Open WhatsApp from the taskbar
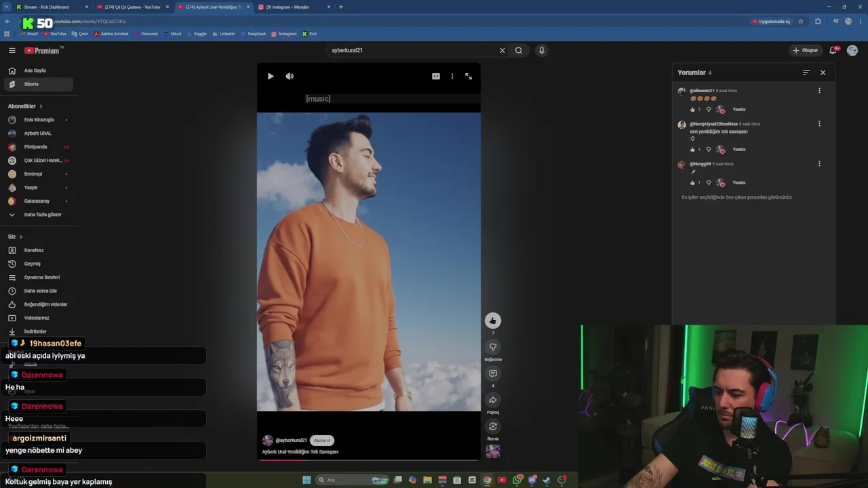This screenshot has height=488, width=868. 517,480
